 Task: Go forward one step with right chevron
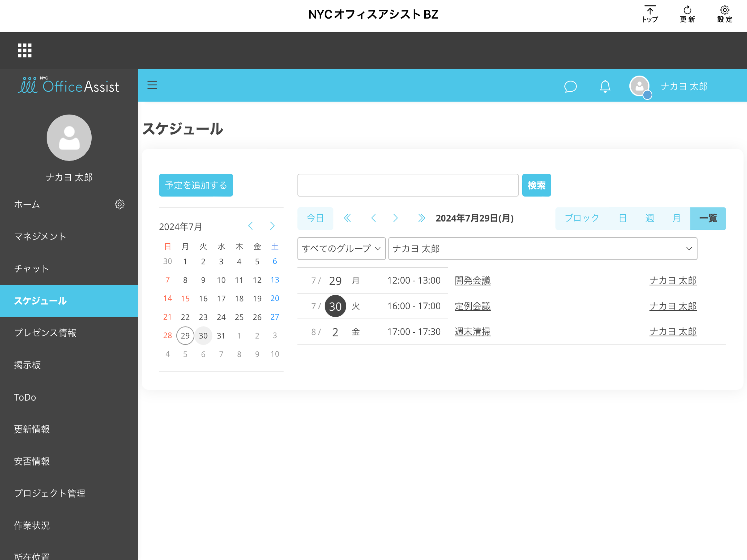click(x=395, y=218)
